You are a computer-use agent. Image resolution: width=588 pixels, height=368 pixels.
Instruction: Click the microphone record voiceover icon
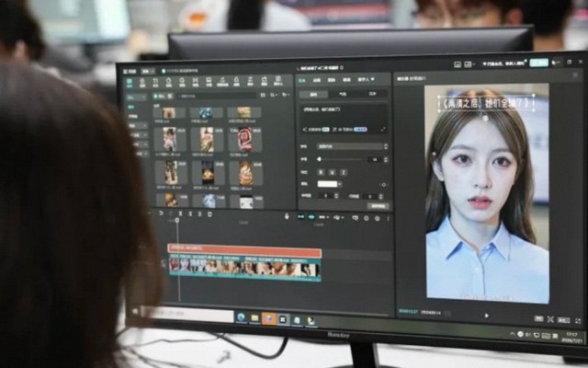point(287,216)
